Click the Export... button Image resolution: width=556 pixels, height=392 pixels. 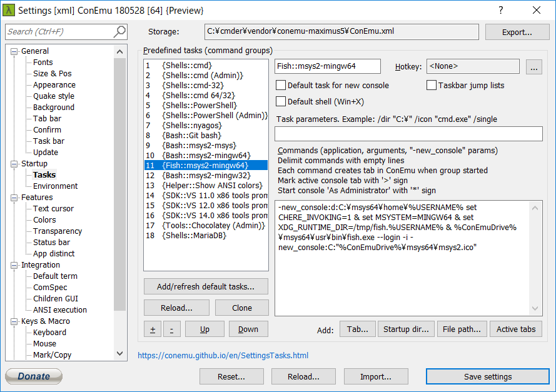517,32
